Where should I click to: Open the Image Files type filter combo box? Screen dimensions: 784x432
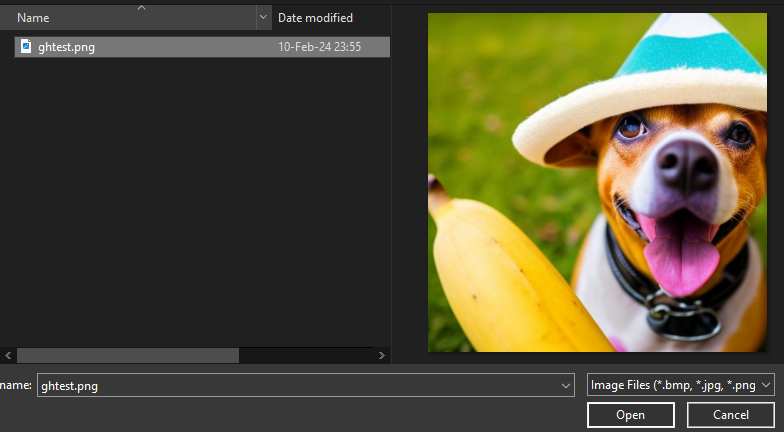point(680,385)
